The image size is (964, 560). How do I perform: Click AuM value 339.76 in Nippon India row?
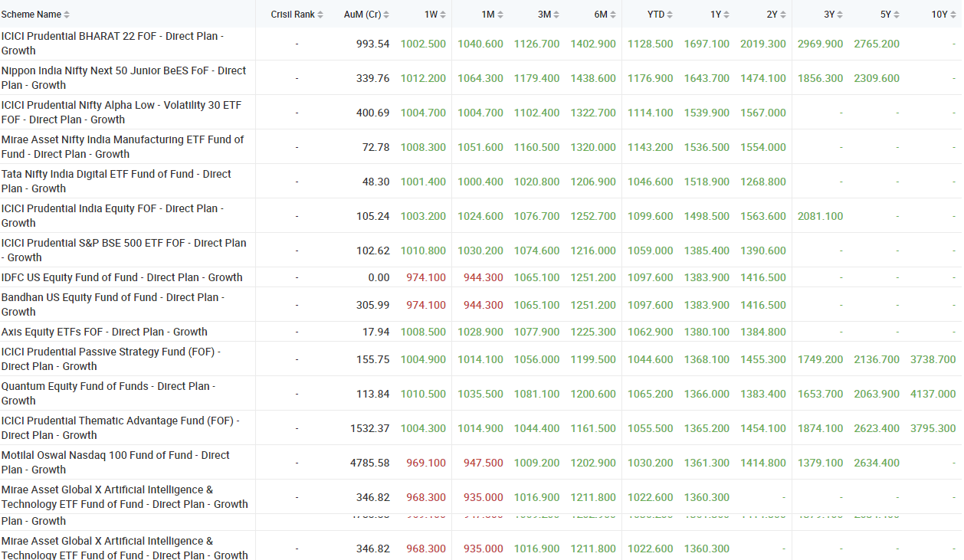tap(373, 78)
